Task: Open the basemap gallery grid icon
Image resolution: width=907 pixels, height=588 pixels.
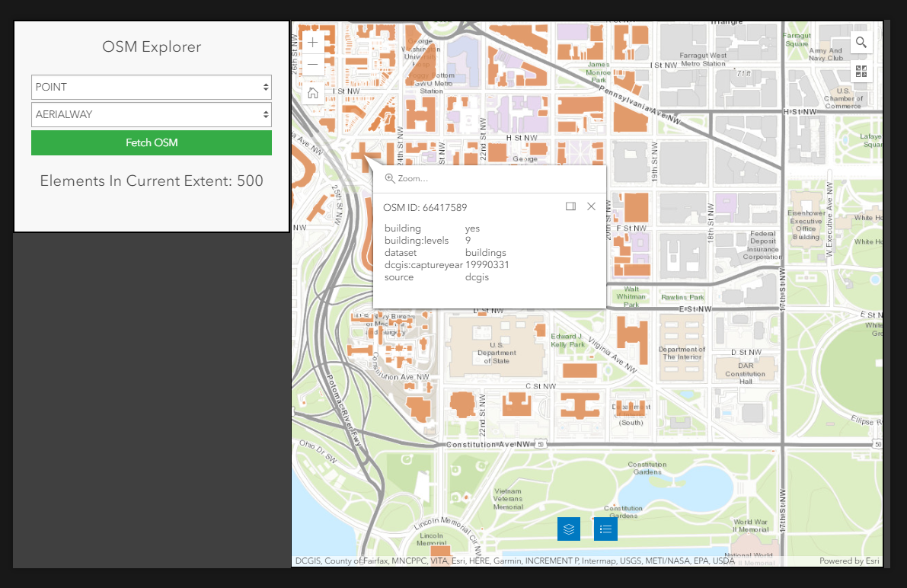Action: click(861, 71)
